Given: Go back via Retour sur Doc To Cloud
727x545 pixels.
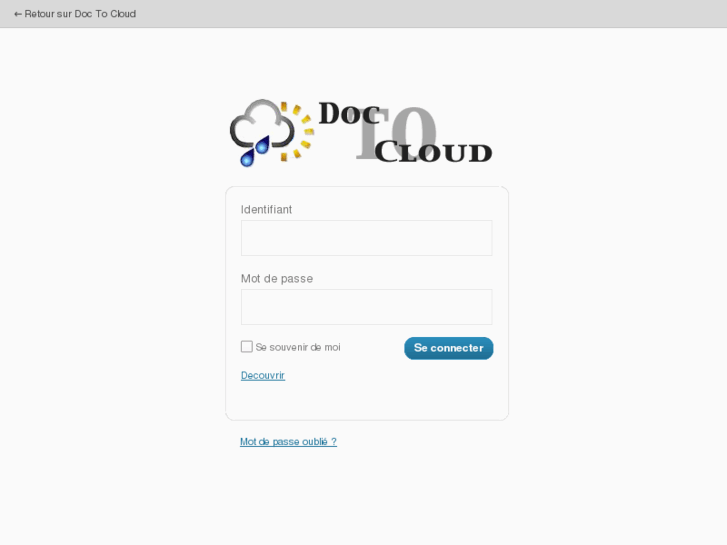Looking at the screenshot, I should tap(75, 14).
